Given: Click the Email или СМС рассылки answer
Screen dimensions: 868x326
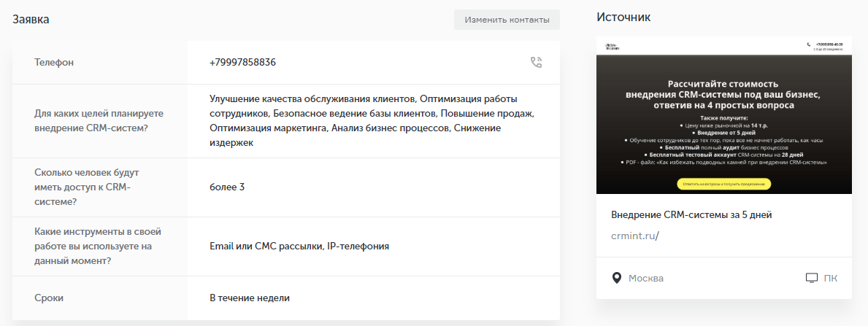Looking at the screenshot, I should (299, 247).
